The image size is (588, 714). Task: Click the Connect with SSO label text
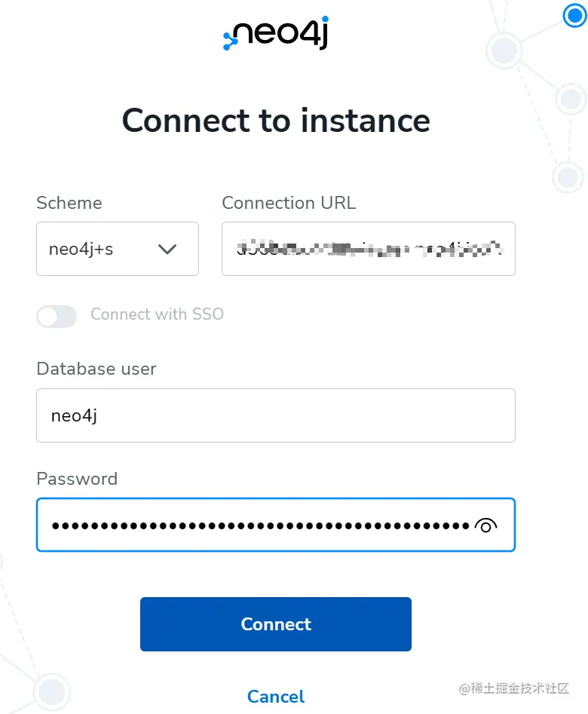[x=157, y=314]
